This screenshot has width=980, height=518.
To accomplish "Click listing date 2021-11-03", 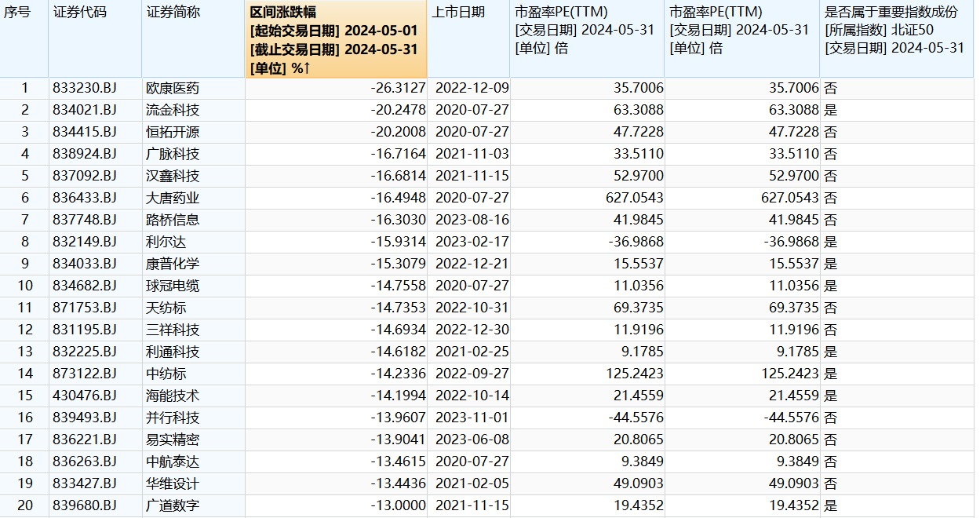I will pos(472,154).
